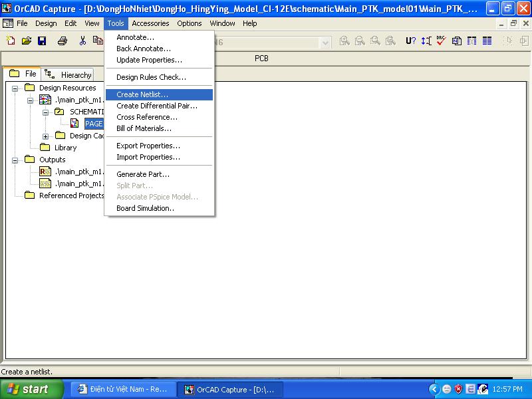532x399 pixels.
Task: Choose Create Netlist menu entry
Action: (x=159, y=94)
